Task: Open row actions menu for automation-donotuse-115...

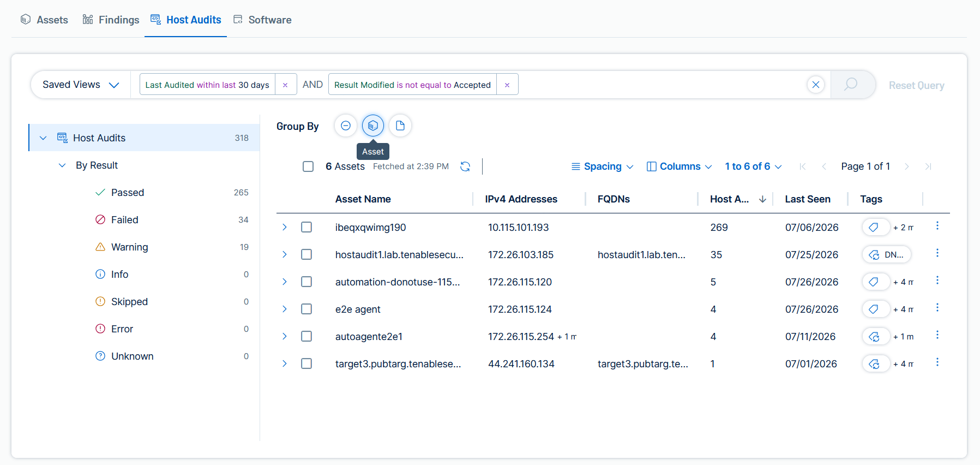Action: (x=937, y=281)
